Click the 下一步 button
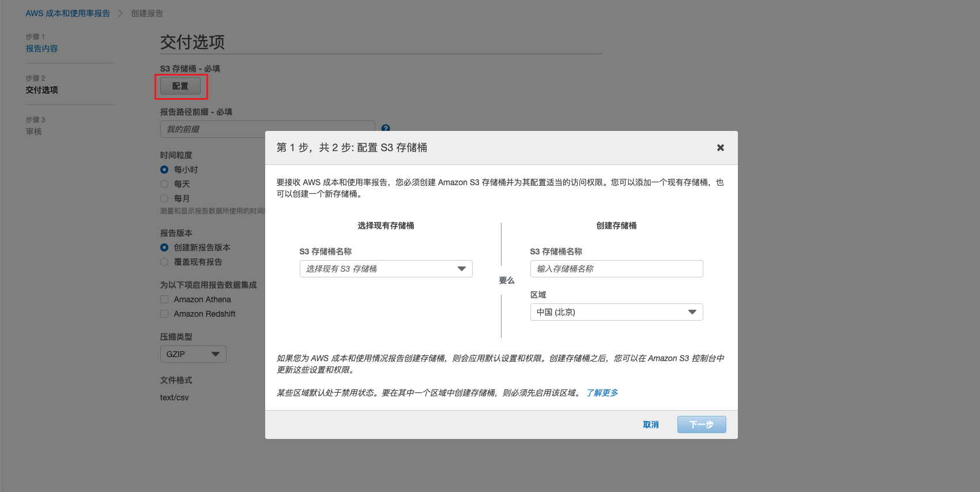 pos(701,425)
